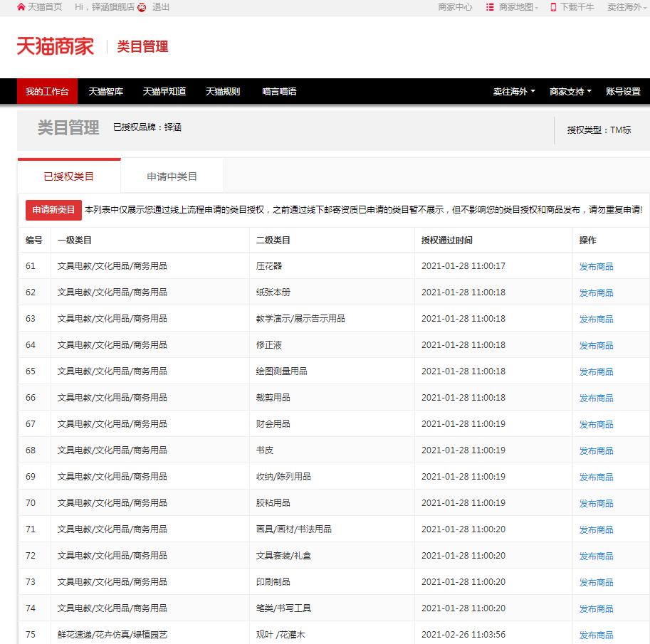Click the 商家地图 list icon
This screenshot has height=644, width=650.
click(x=490, y=7)
